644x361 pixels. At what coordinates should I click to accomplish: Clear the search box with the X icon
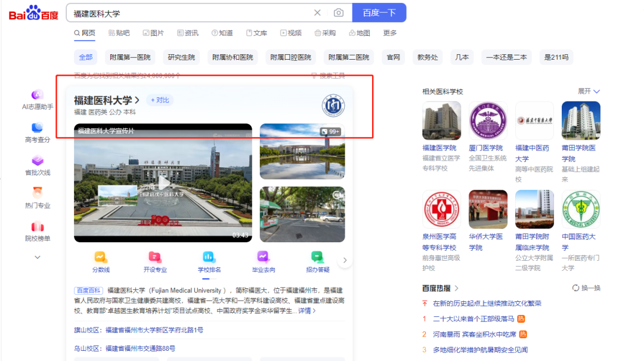click(x=318, y=12)
